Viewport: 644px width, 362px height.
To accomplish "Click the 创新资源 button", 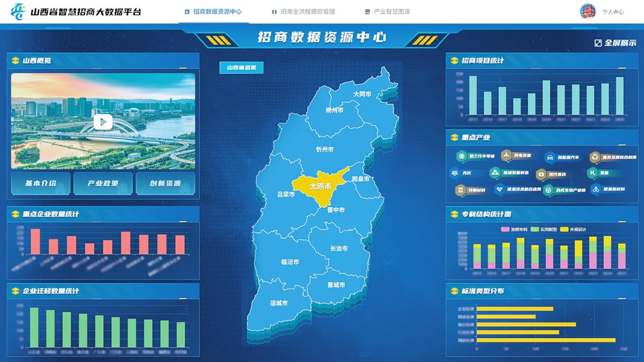I will (x=165, y=183).
